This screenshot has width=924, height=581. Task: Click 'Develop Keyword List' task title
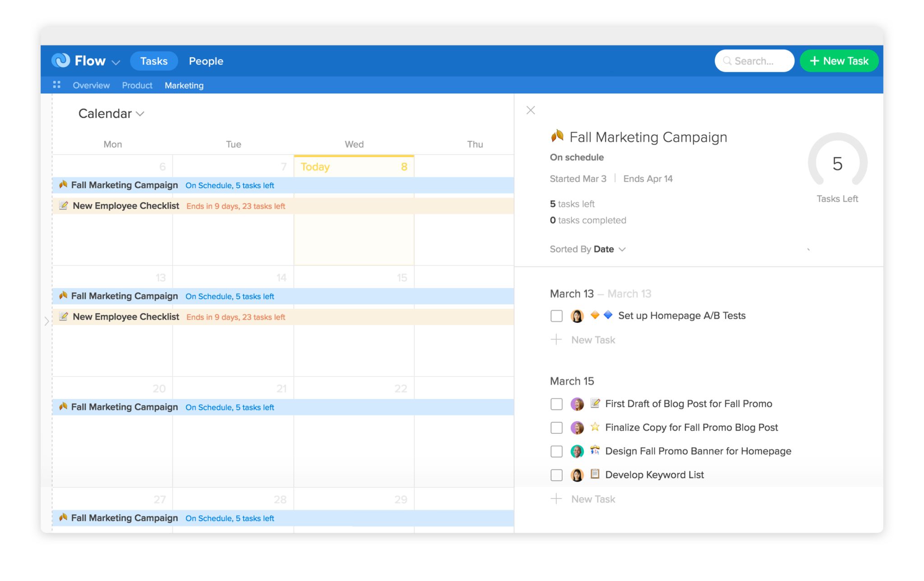(654, 475)
